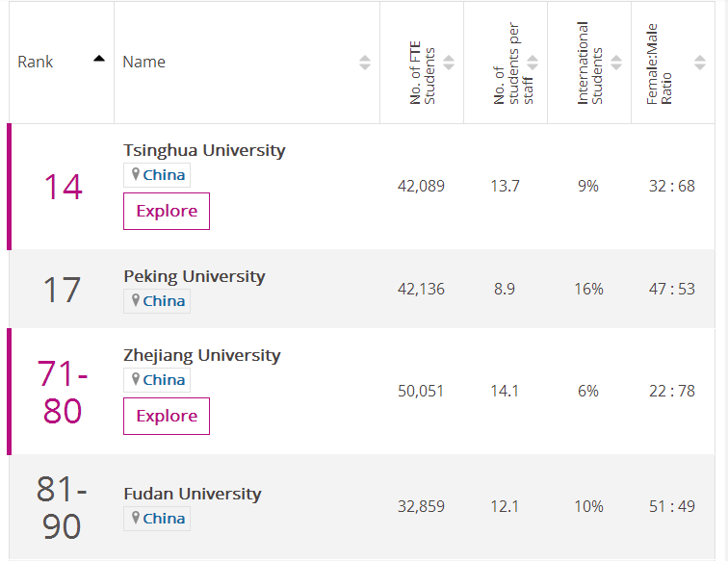The height and width of the screenshot is (561, 728).
Task: Click China link under Peking University
Action: [164, 301]
